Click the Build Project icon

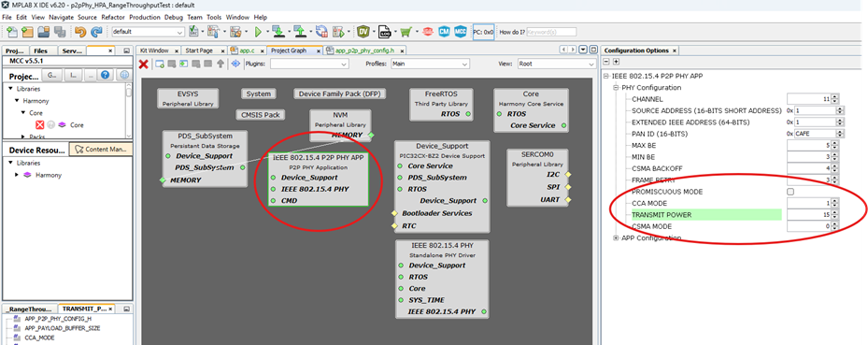coord(214,32)
